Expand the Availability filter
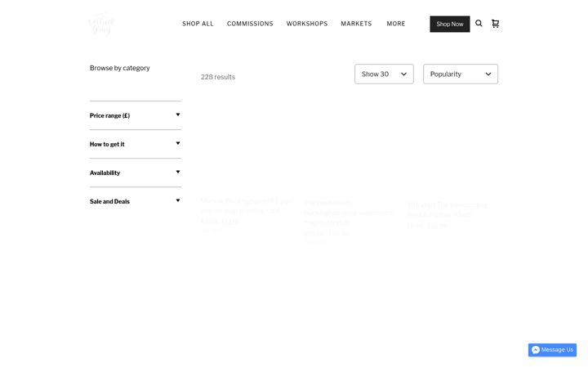The image size is (588, 368). pyautogui.click(x=136, y=173)
